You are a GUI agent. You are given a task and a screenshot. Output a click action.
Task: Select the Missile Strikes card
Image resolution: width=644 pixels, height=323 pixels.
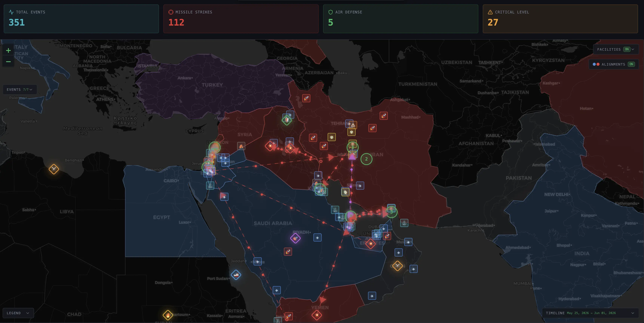241,19
